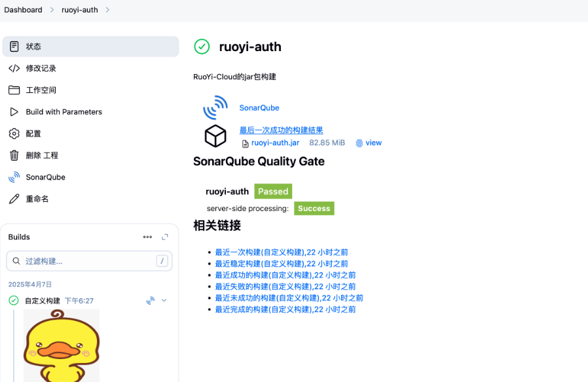The image size is (588, 382).
Task: Open the Builds three-dot options menu
Action: point(147,237)
